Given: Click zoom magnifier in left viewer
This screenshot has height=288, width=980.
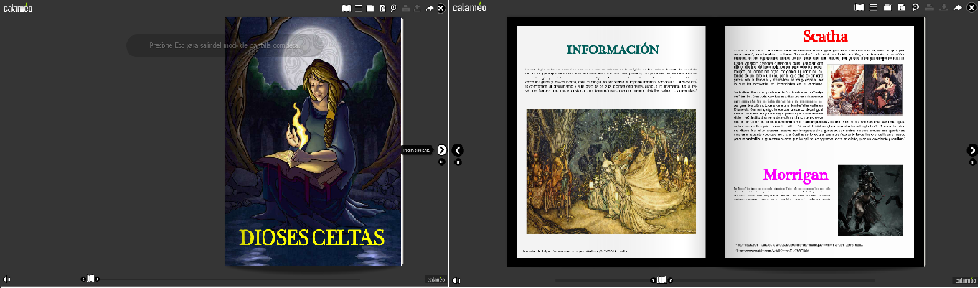Looking at the screenshot, I should point(394,9).
